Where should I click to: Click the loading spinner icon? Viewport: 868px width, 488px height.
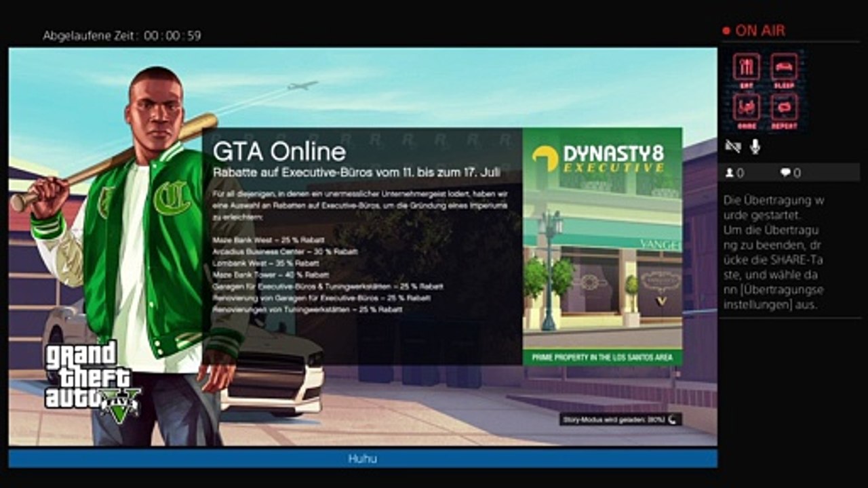coord(672,420)
